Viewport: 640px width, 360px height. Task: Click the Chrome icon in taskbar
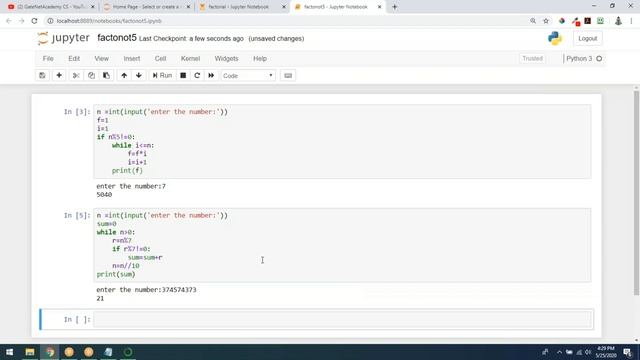pyautogui.click(x=50, y=352)
